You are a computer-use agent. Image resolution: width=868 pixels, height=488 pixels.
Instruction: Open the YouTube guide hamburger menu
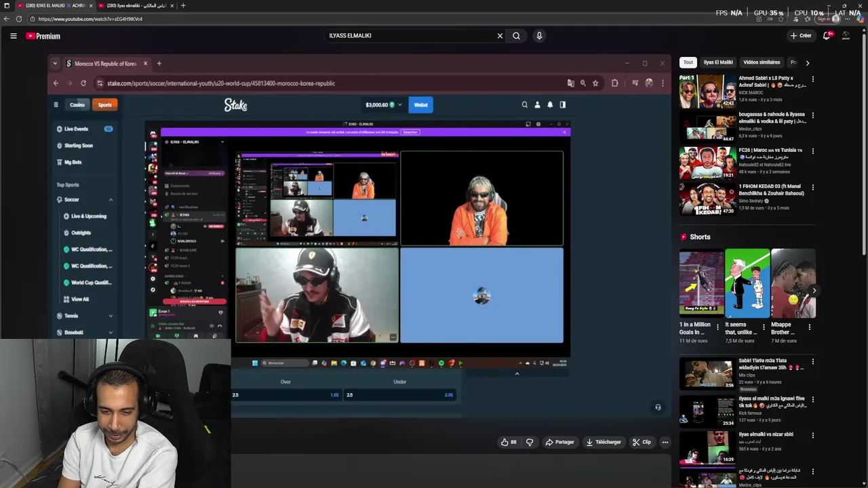click(13, 36)
